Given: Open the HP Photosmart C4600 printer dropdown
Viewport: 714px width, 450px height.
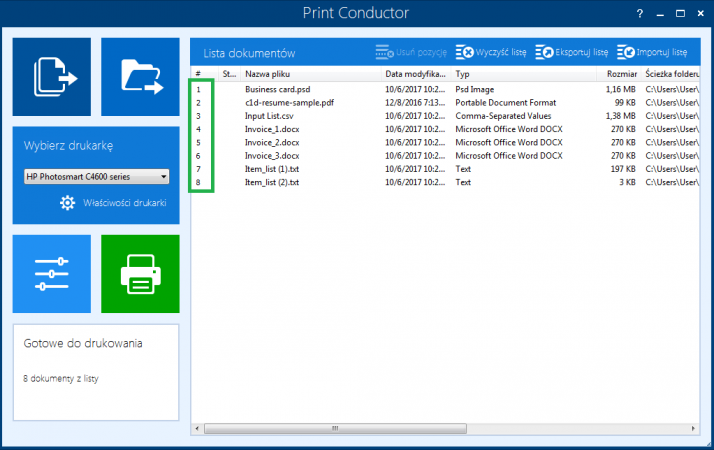Looking at the screenshot, I should 96,177.
